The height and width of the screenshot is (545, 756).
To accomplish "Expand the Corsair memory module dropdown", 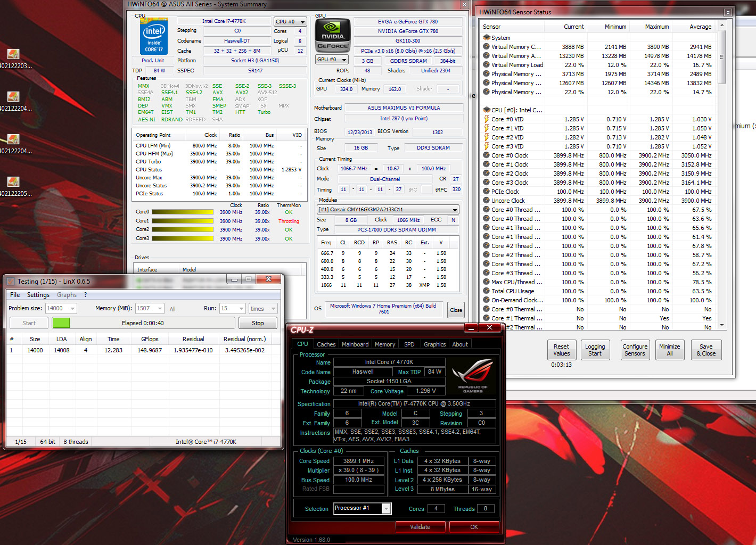I will [388, 210].
